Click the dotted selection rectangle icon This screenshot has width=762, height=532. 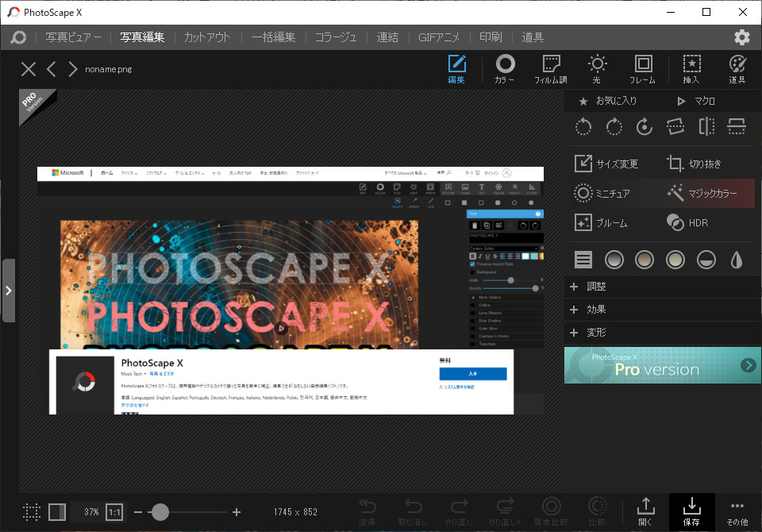pyautogui.click(x=32, y=512)
